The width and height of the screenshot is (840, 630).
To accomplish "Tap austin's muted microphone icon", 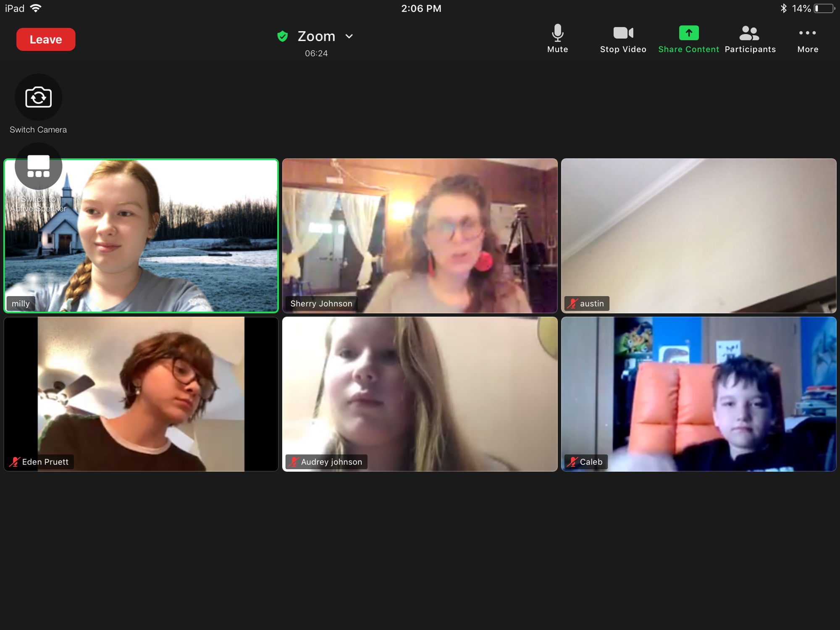I will coord(572,304).
